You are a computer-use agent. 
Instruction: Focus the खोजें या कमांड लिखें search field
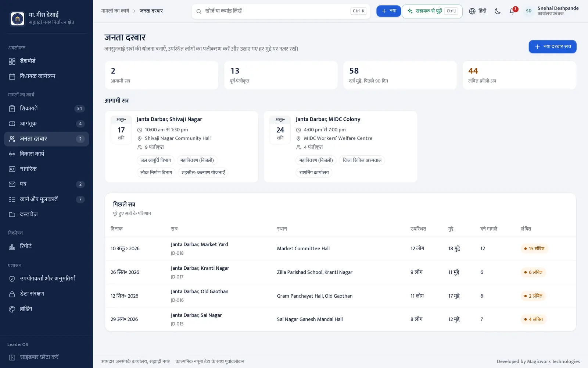281,11
